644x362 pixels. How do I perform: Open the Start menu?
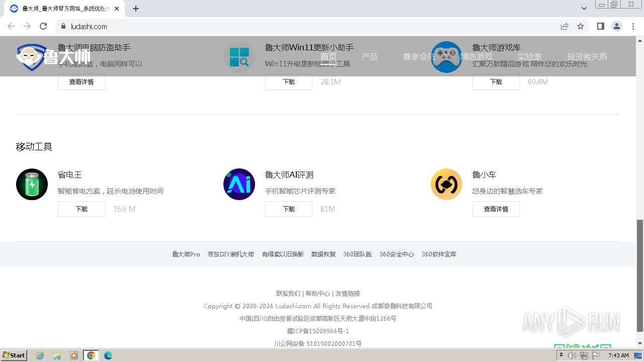(x=14, y=355)
